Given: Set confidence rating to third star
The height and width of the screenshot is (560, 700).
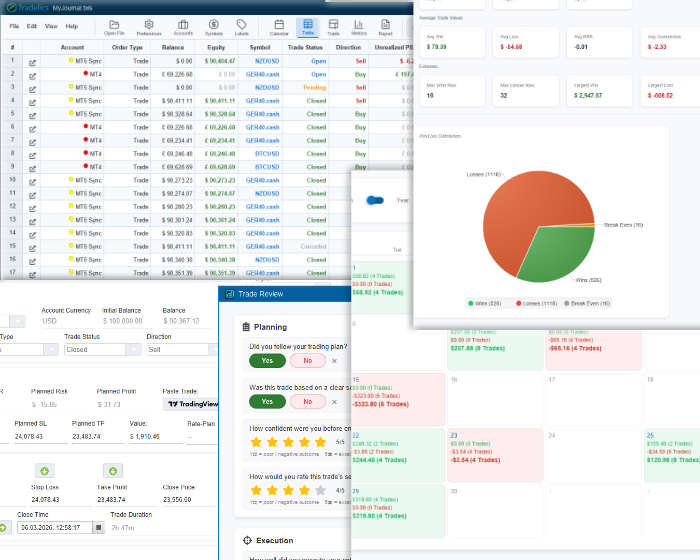Looking at the screenshot, I should click(288, 442).
